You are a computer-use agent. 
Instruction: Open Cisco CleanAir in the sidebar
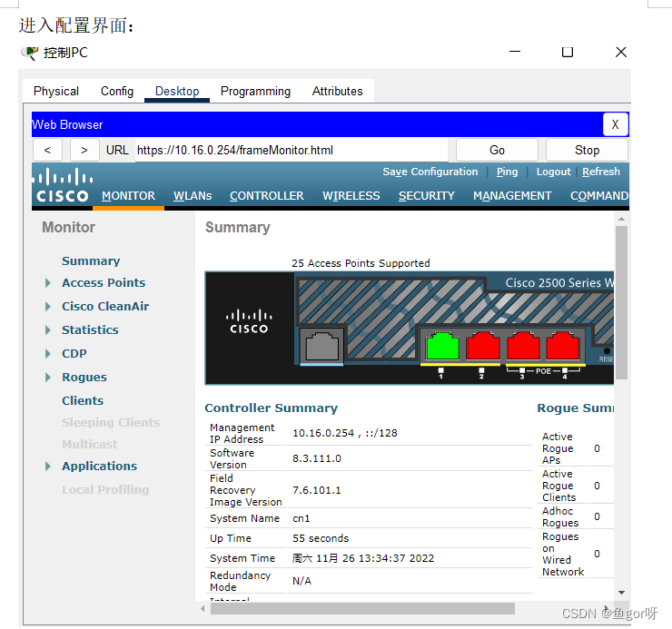(x=105, y=307)
